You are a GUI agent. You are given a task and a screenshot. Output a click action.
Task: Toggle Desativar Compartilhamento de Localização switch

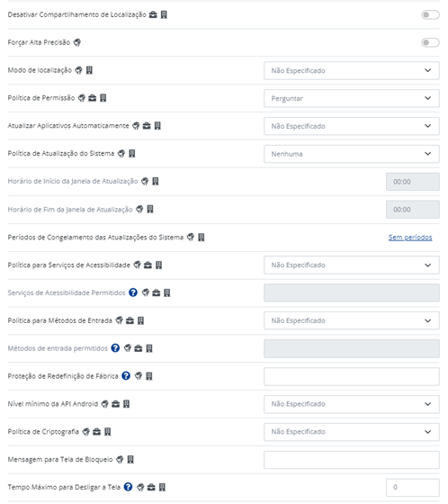[430, 14]
